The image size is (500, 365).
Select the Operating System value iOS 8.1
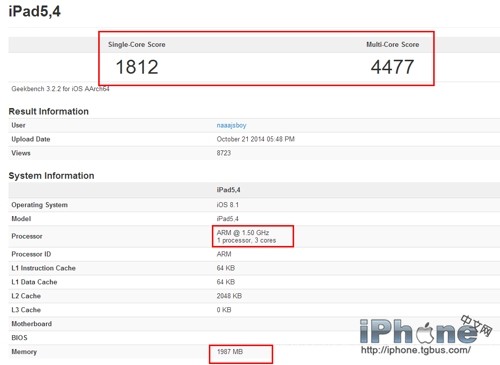click(x=228, y=205)
